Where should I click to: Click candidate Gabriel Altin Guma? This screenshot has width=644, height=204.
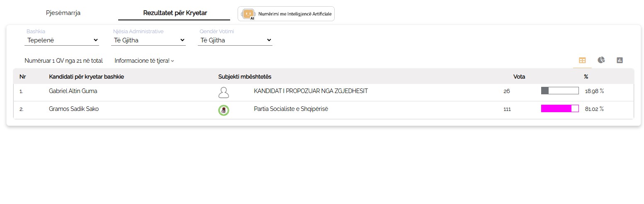(x=73, y=91)
